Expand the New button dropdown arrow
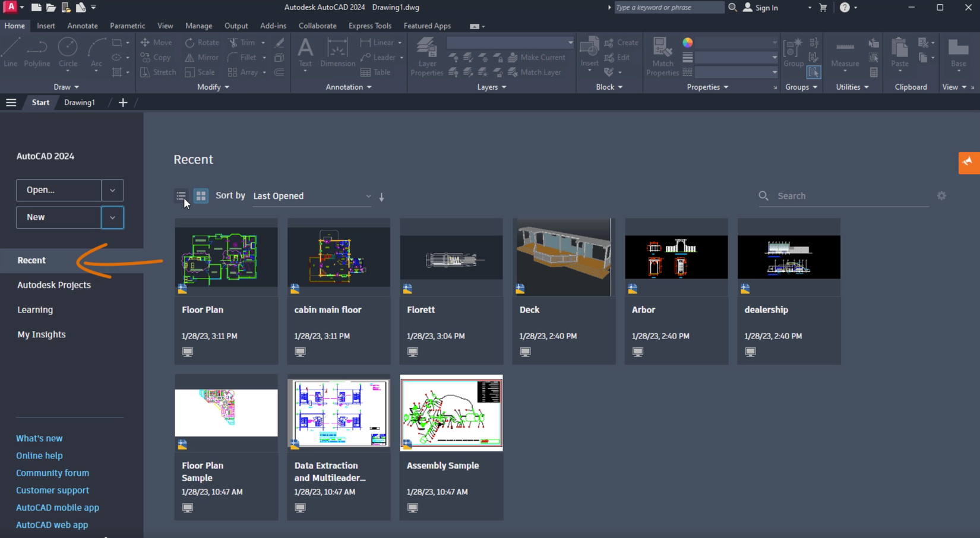The image size is (980, 538). [112, 217]
